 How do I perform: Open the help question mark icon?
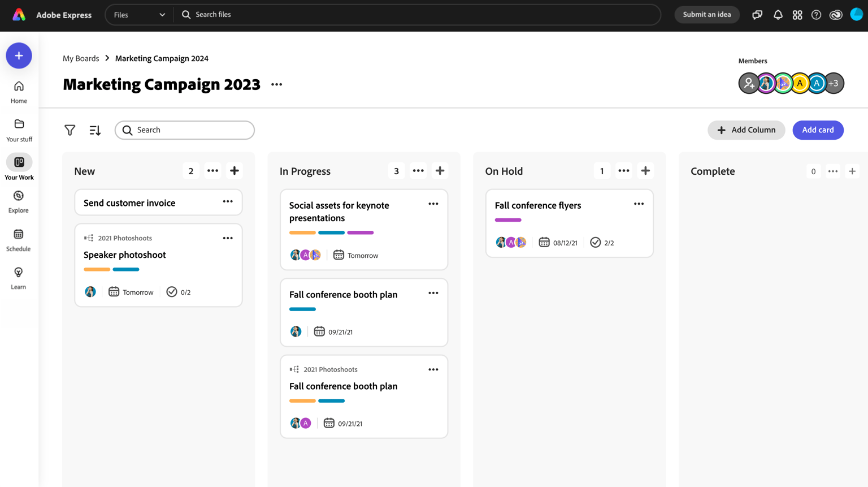[817, 15]
